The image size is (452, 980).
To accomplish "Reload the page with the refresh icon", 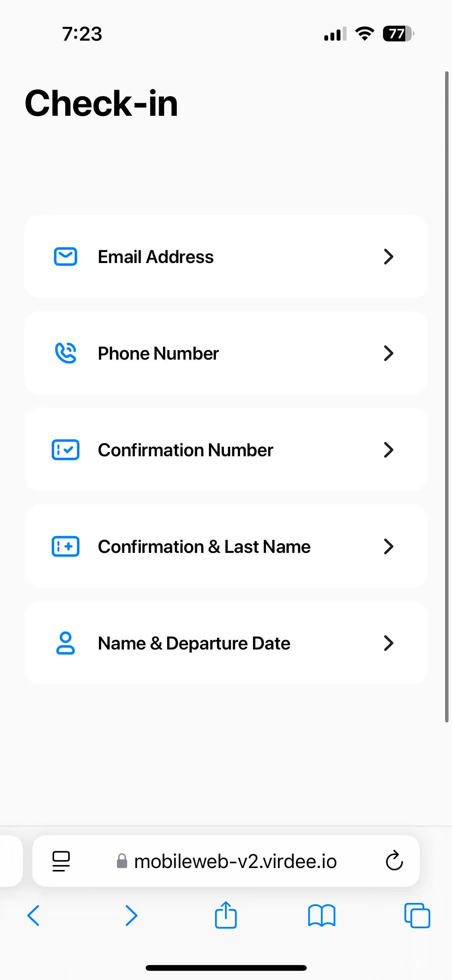I will click(x=394, y=861).
